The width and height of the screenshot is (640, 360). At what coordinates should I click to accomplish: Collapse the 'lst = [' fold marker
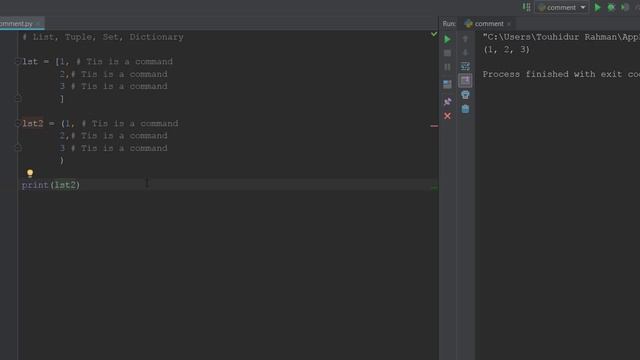tap(18, 62)
